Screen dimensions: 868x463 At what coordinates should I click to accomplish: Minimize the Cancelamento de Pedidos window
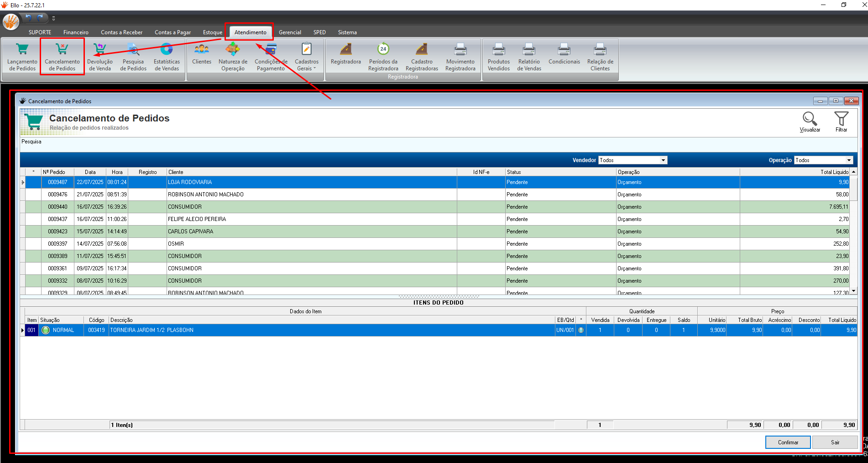(820, 101)
